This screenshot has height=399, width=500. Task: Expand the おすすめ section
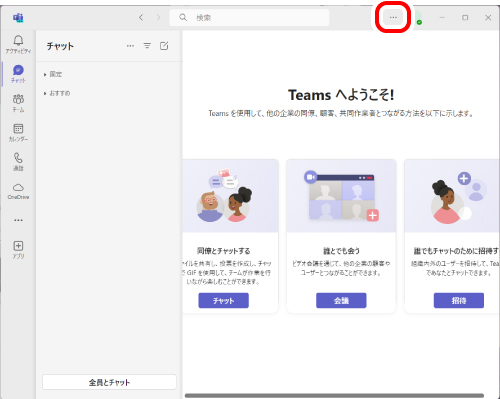click(57, 93)
